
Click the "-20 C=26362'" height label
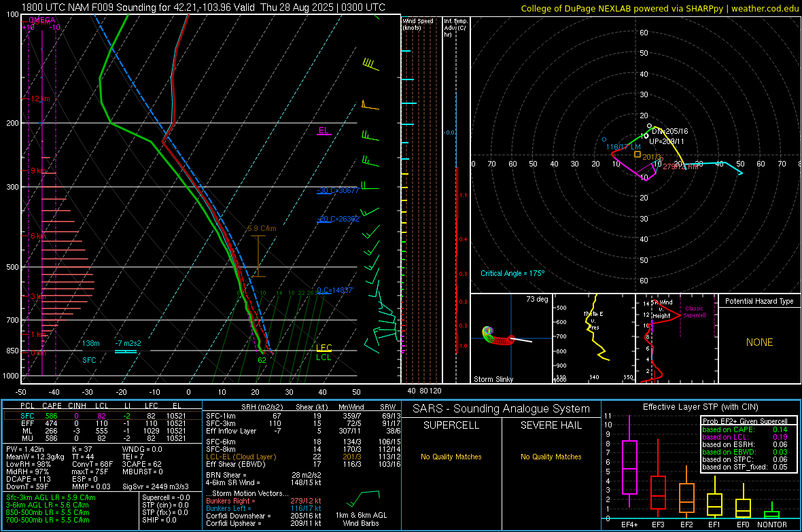(x=338, y=219)
